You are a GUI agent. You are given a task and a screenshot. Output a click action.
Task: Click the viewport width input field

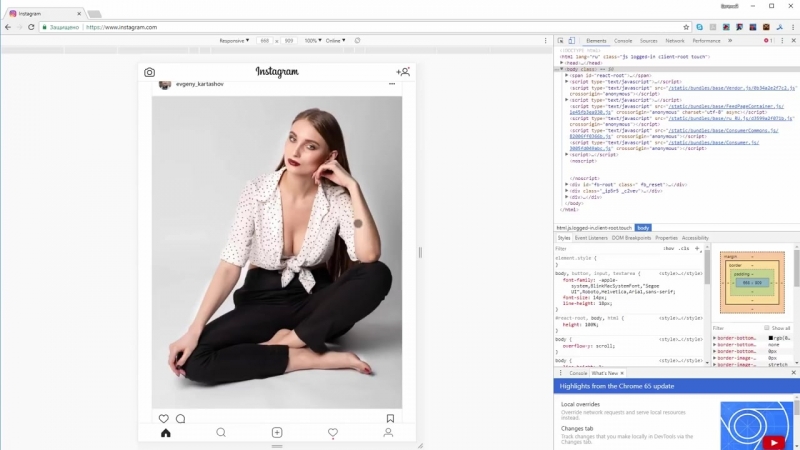click(x=264, y=40)
